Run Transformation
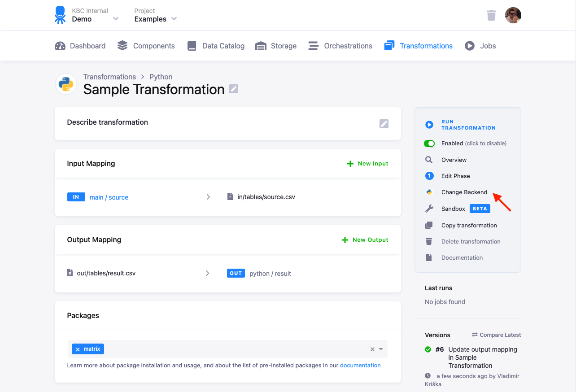 click(x=468, y=125)
